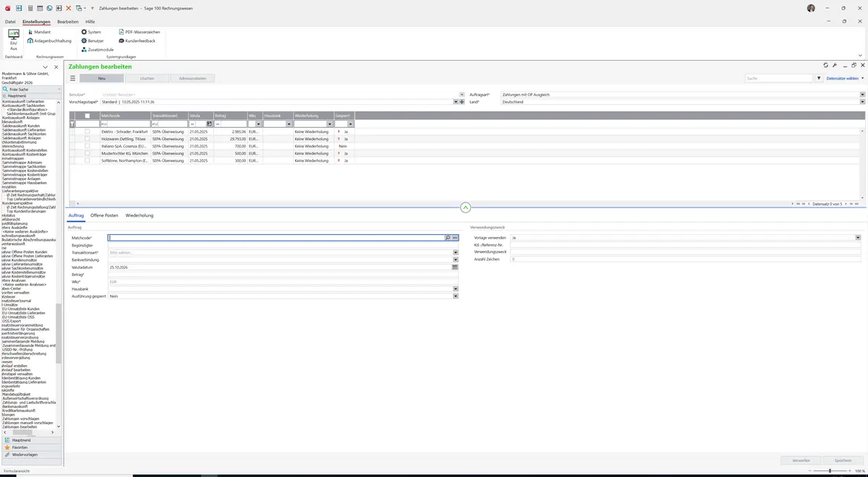Tick the checkbox for Elektro - Schrader row

coord(88,132)
